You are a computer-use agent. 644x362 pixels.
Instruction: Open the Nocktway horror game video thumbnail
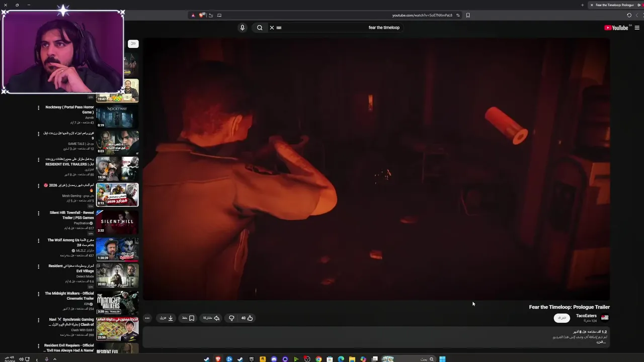117,116
